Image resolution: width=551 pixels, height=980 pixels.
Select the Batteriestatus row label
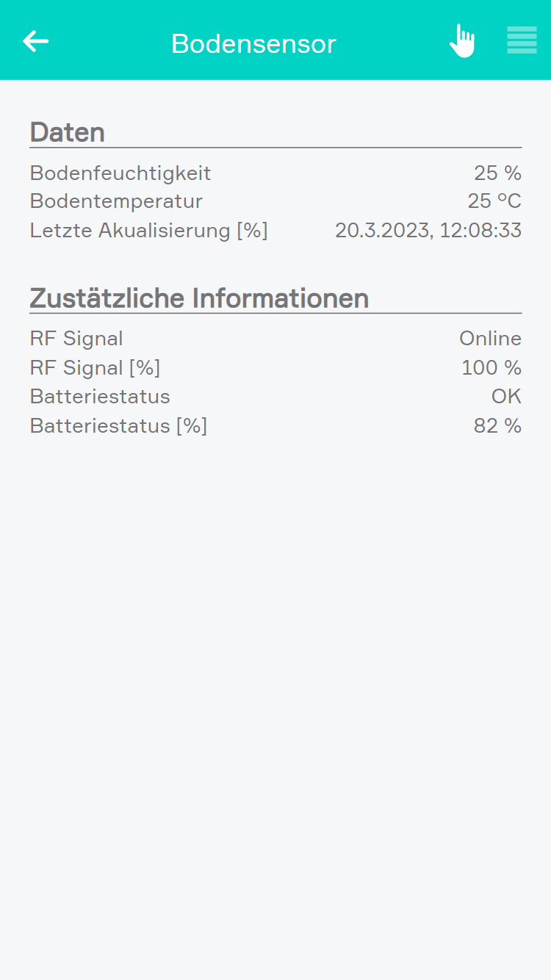(100, 397)
